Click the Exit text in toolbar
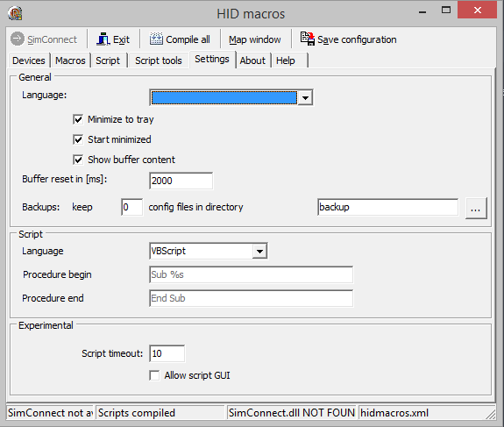 [121, 39]
